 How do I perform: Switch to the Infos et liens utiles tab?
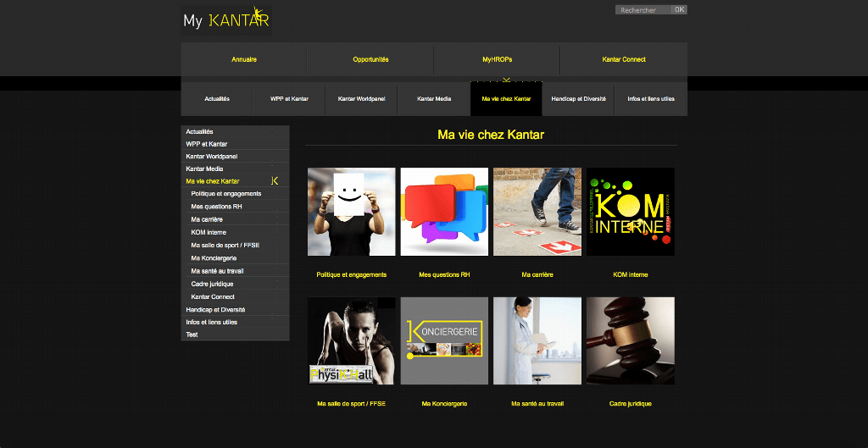[x=651, y=99]
